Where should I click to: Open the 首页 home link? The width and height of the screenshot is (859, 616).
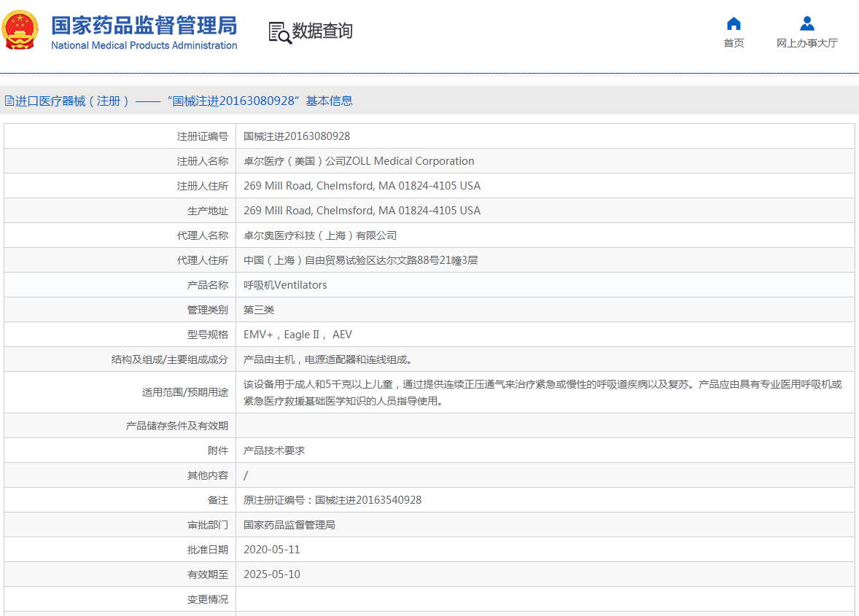click(x=734, y=43)
